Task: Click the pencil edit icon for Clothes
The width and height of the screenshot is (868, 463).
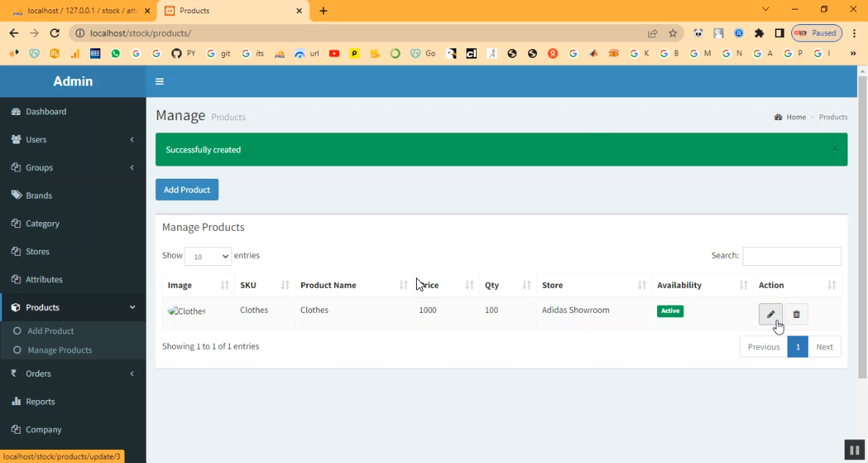Action: (770, 314)
